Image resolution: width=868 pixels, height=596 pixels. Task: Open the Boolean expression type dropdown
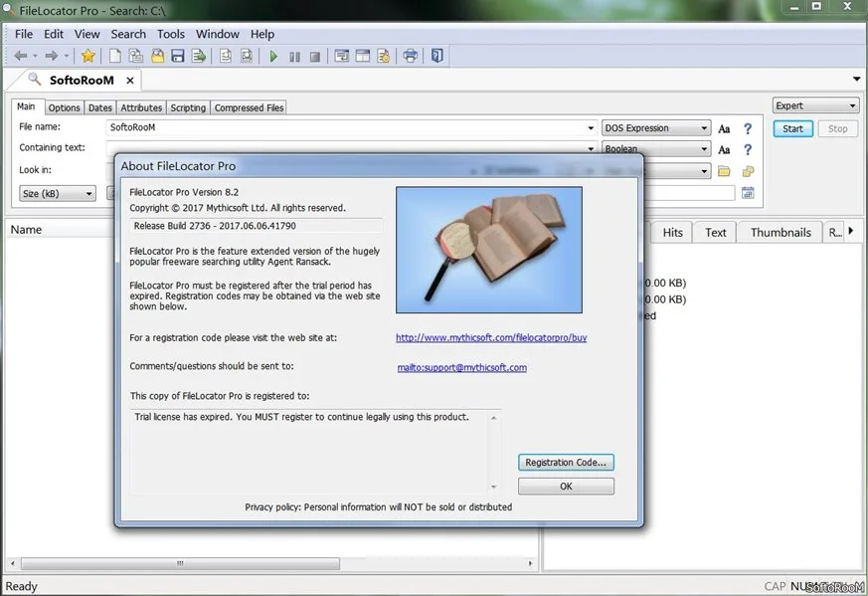coord(656,149)
